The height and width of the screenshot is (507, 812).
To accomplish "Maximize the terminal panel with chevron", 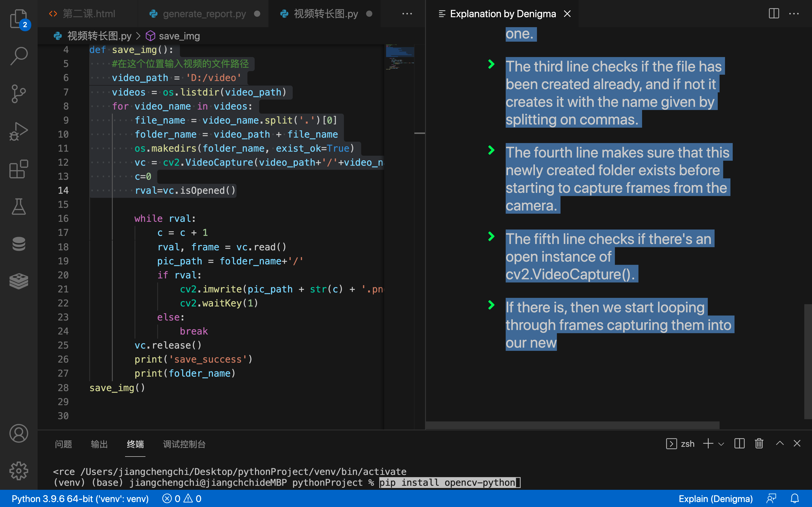I will (780, 444).
